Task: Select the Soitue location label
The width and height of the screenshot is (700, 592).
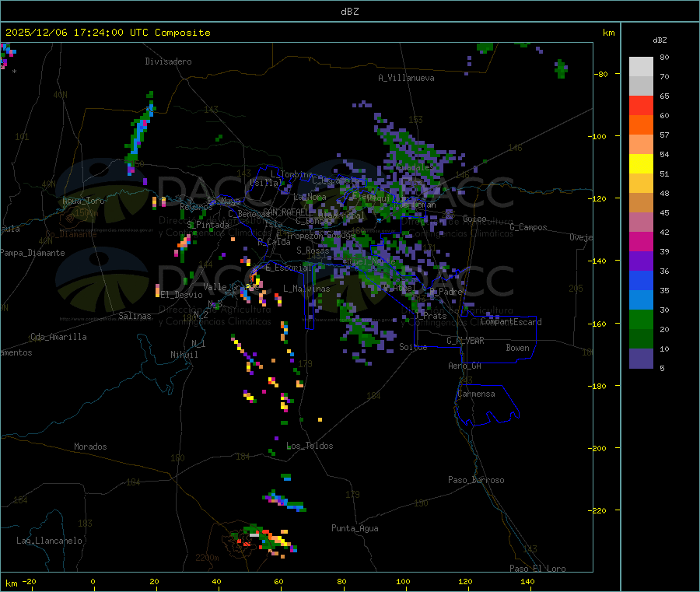Action: [413, 347]
